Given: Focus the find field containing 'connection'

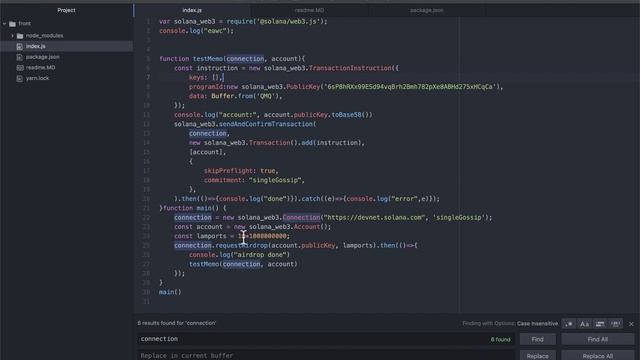Looking at the screenshot, I should click(x=325, y=339).
